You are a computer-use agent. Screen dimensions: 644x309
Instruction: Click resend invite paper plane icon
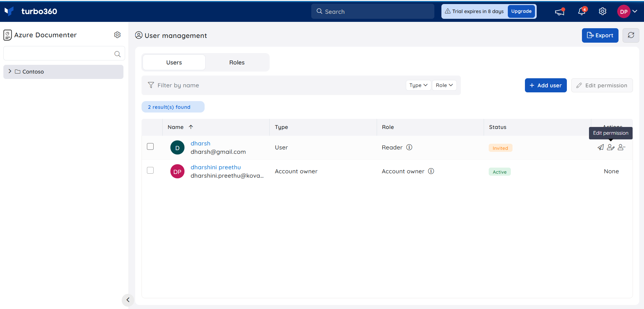600,147
